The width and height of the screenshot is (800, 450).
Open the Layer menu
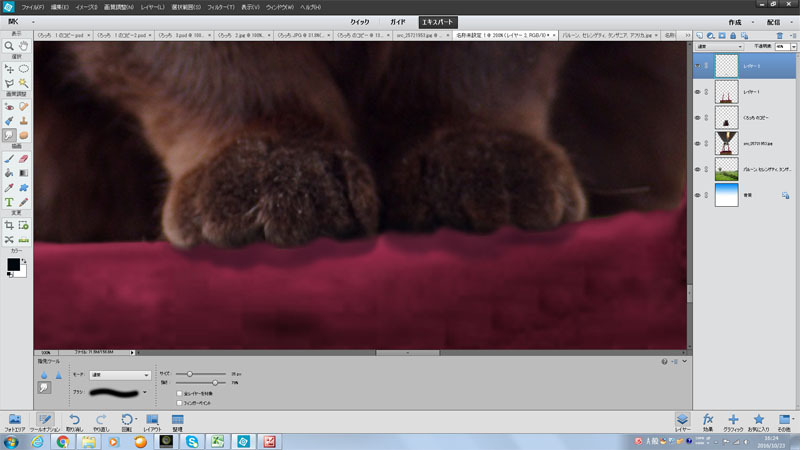tap(153, 7)
